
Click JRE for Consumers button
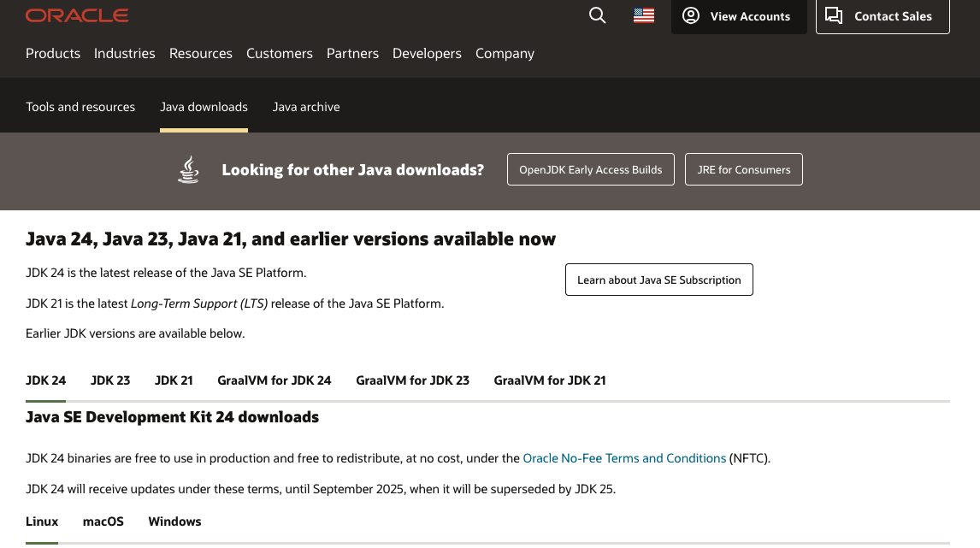point(744,169)
